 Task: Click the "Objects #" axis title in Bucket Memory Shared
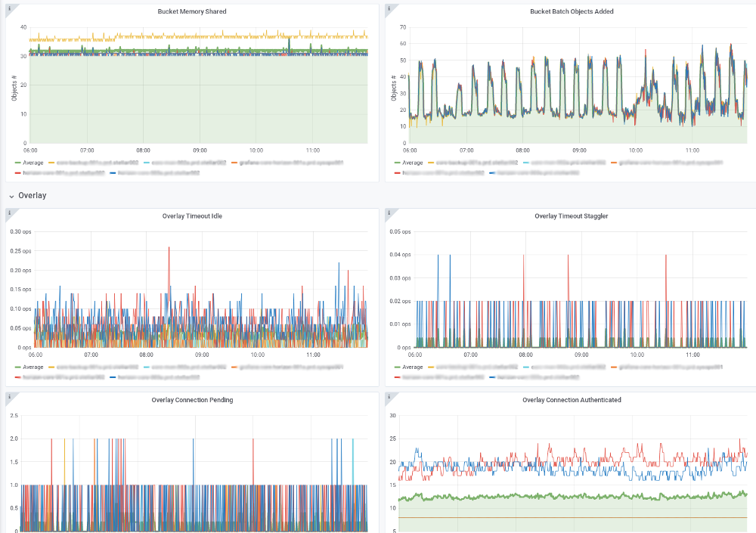14,88
